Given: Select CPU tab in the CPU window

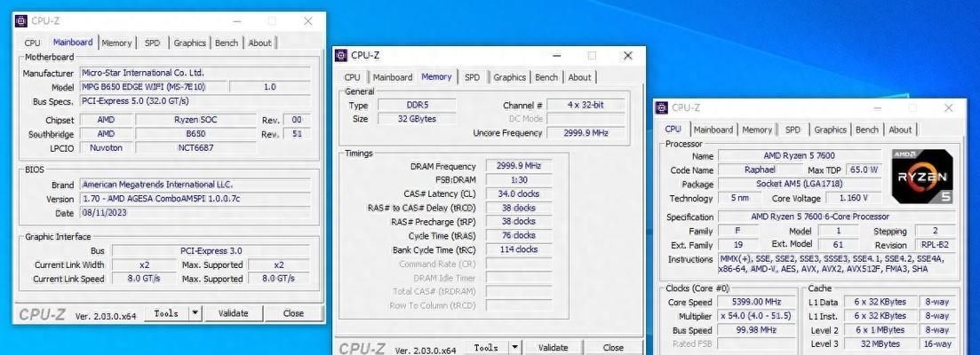Looking at the screenshot, I should point(673,129).
